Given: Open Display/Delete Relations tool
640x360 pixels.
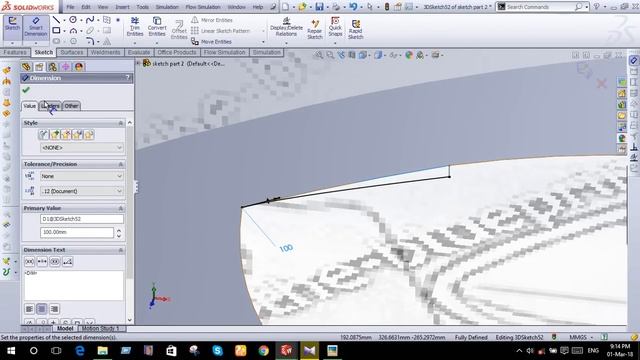Looking at the screenshot, I should [286, 27].
